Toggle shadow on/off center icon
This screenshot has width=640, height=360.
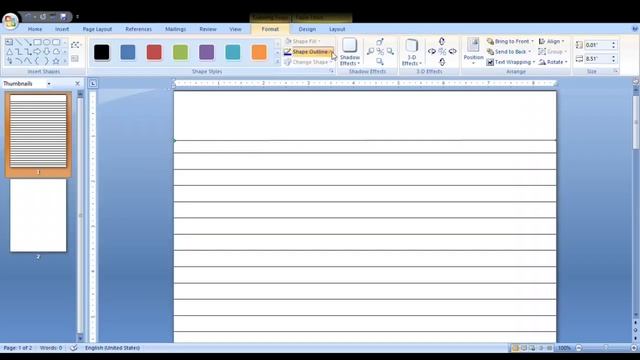point(380,51)
